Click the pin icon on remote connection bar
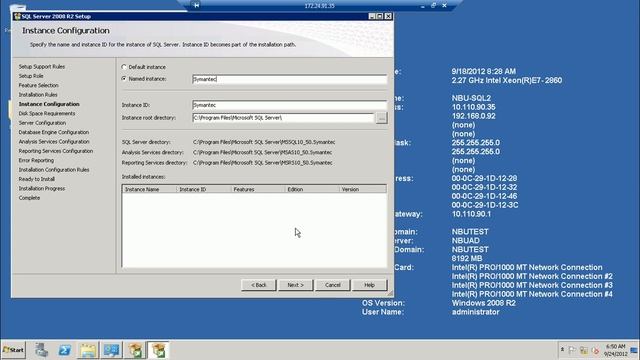Image resolution: width=640 pixels, height=360 pixels. [196, 5]
